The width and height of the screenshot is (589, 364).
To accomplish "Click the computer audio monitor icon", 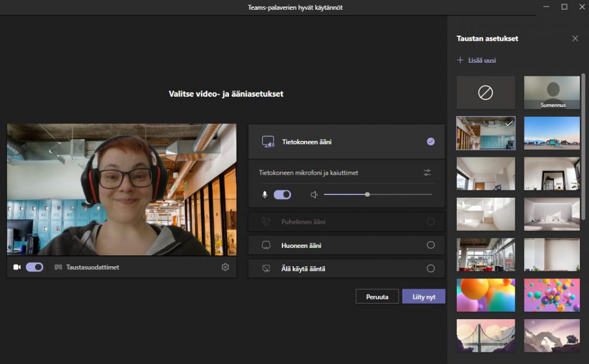I will [268, 142].
